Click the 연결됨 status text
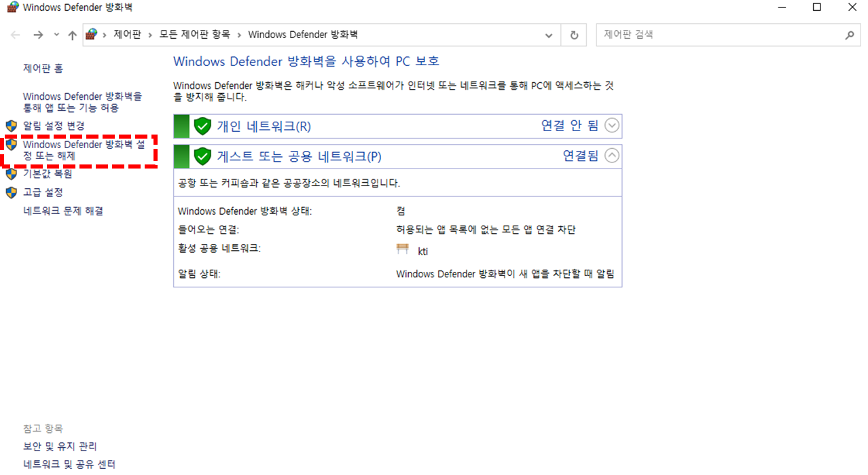The height and width of the screenshot is (475, 868). pos(581,156)
